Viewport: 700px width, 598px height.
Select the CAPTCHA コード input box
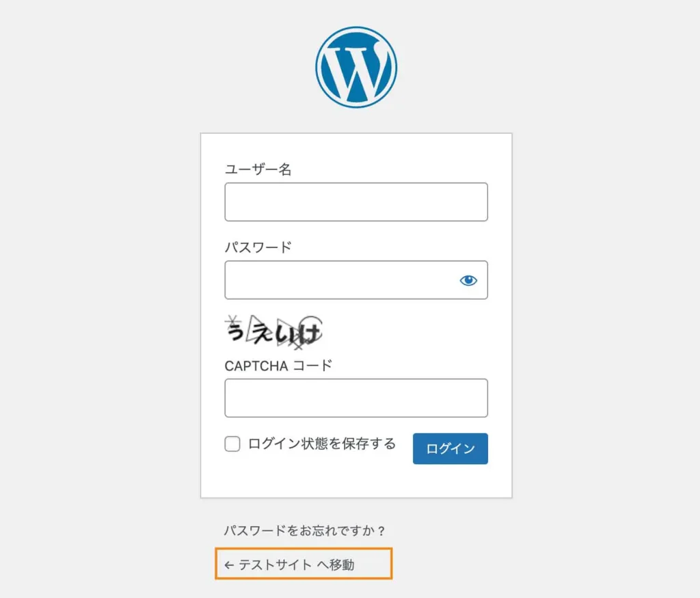355,398
